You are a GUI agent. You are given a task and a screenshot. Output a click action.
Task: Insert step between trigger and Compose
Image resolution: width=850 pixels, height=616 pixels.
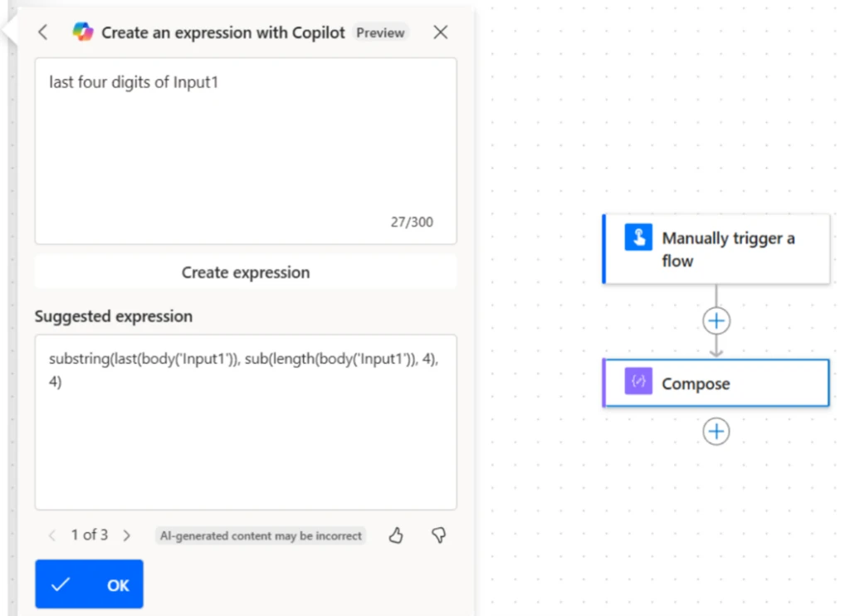716,320
